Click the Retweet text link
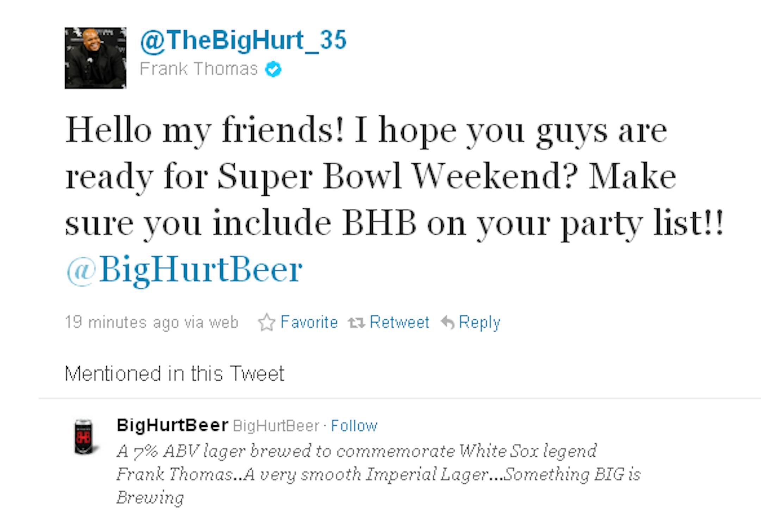 [x=400, y=322]
